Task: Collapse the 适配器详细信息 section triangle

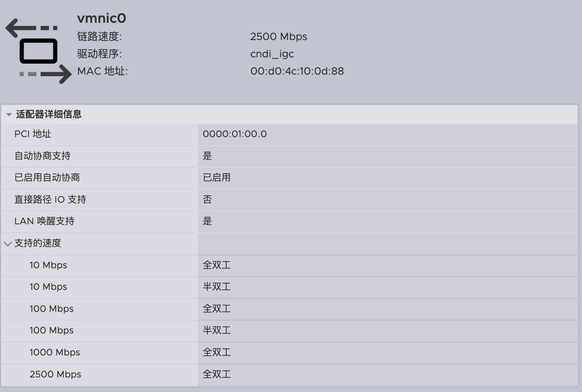Action: 9,115
